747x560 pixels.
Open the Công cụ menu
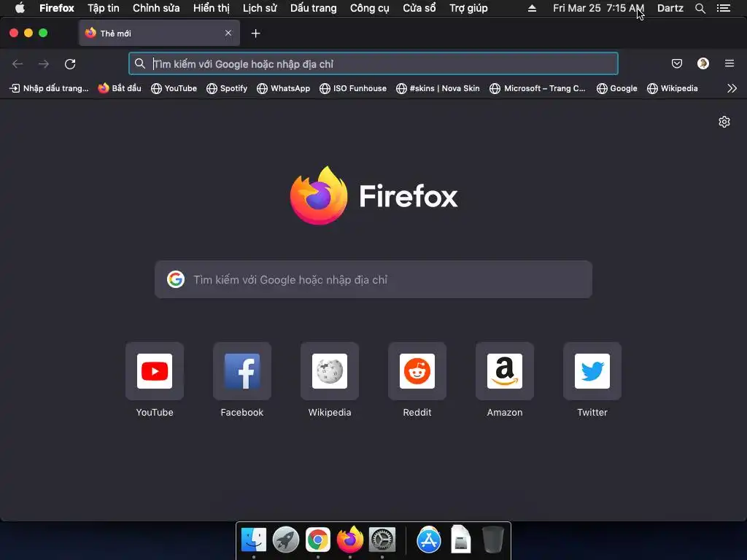click(370, 8)
